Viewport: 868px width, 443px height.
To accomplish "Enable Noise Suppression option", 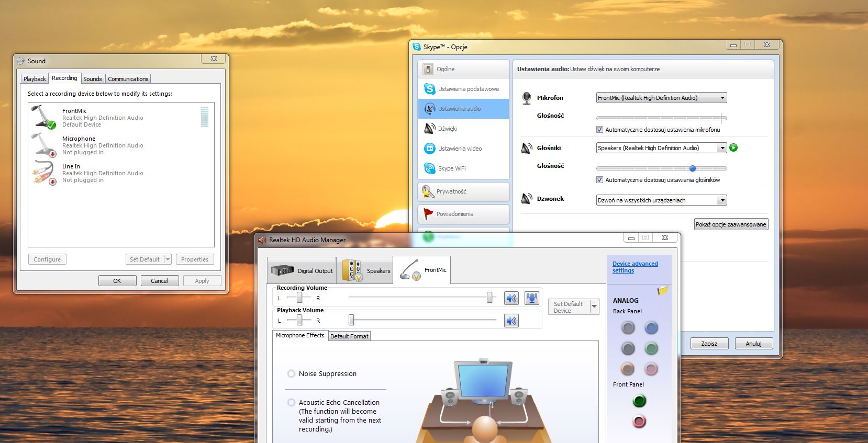I will pyautogui.click(x=291, y=374).
